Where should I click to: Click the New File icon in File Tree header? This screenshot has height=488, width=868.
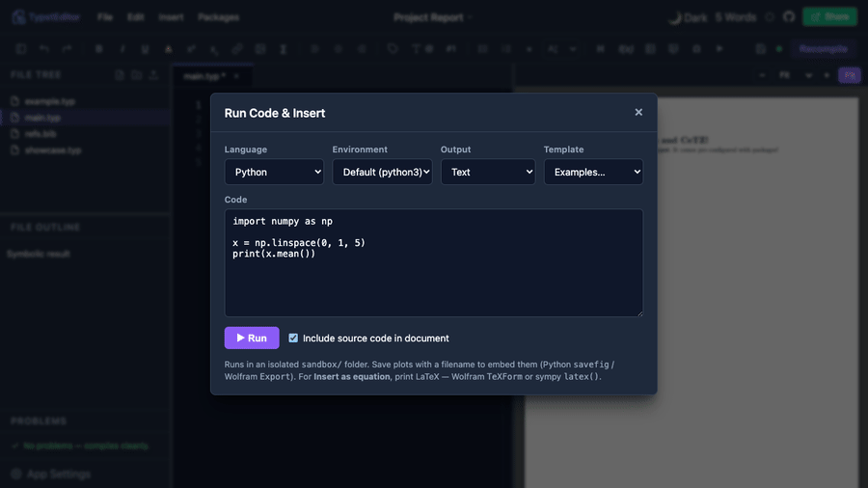tap(120, 74)
